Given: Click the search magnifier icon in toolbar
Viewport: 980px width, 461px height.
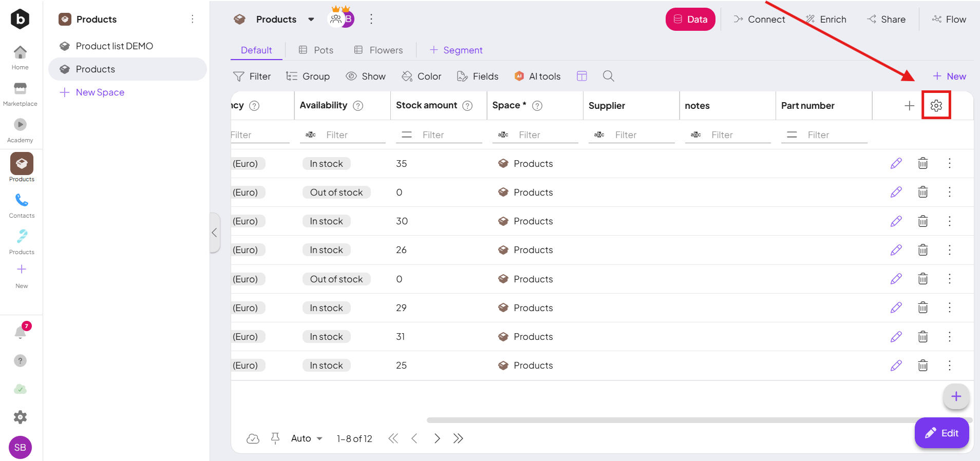Looking at the screenshot, I should 608,76.
